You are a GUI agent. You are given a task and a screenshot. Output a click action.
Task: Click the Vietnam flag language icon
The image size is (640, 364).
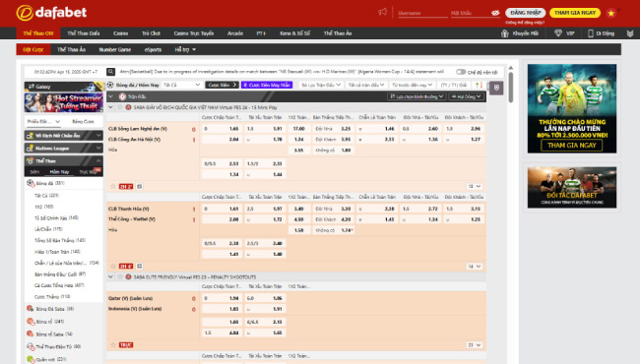click(611, 13)
